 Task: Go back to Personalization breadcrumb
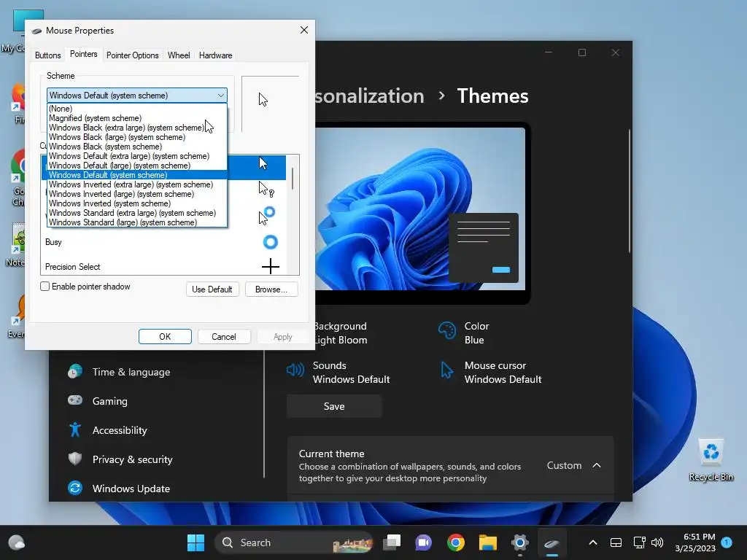click(x=369, y=96)
